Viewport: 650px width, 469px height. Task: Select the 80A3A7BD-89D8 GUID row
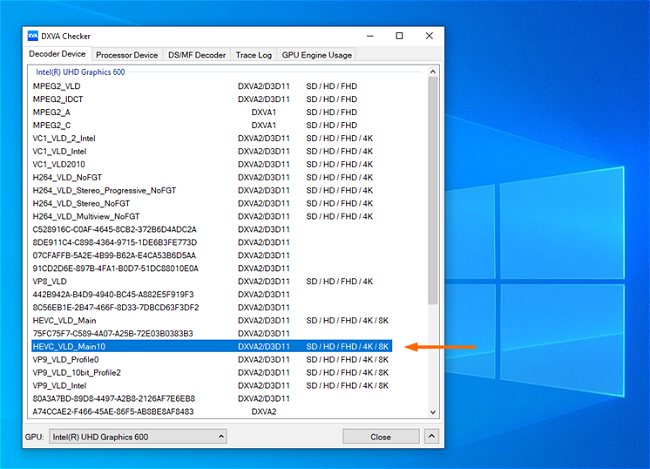211,399
